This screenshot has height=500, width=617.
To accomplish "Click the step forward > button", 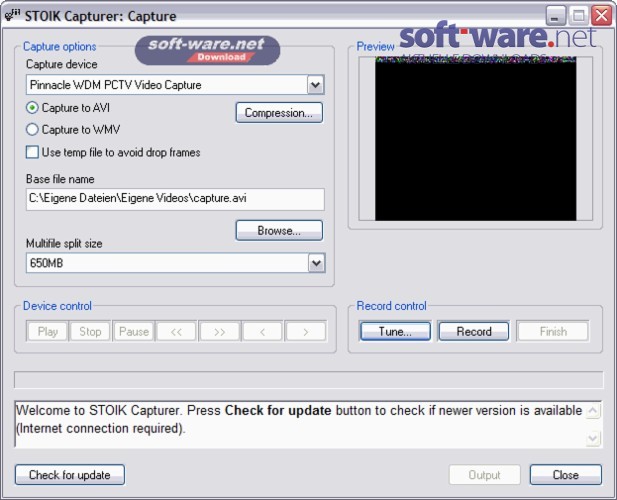I will point(306,331).
